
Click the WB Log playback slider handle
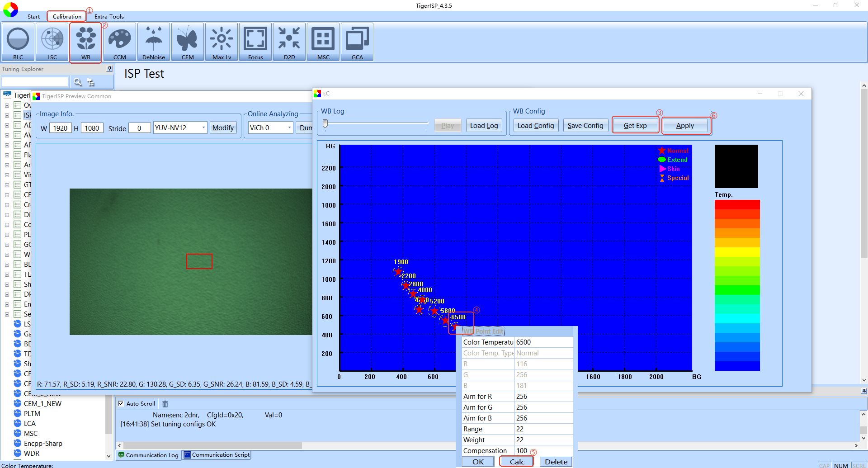pyautogui.click(x=325, y=123)
